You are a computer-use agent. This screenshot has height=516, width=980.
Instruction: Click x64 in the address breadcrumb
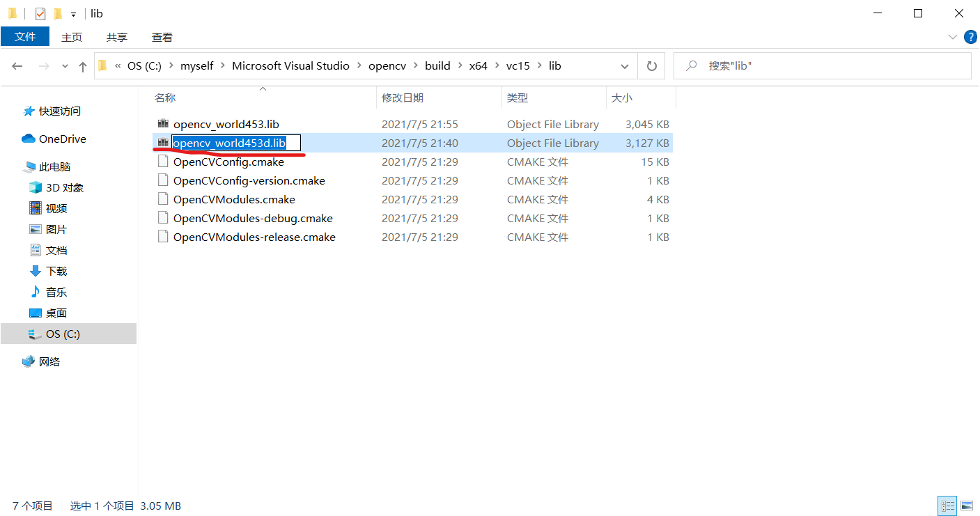pos(479,66)
